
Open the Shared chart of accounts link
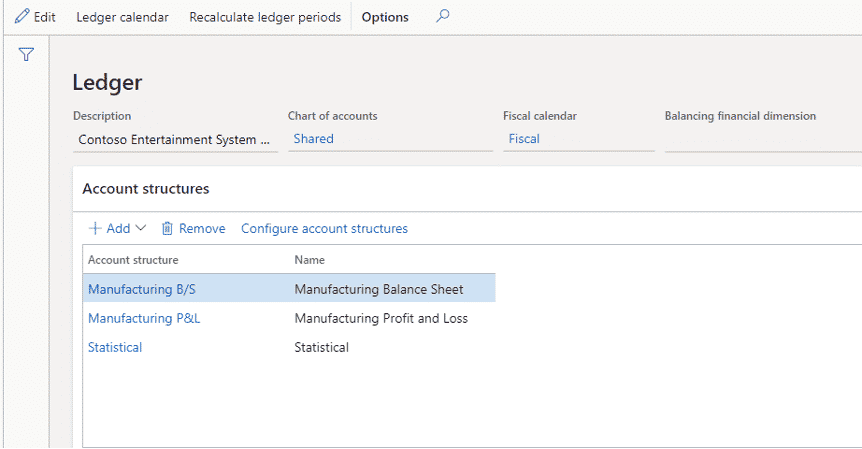[x=313, y=138]
